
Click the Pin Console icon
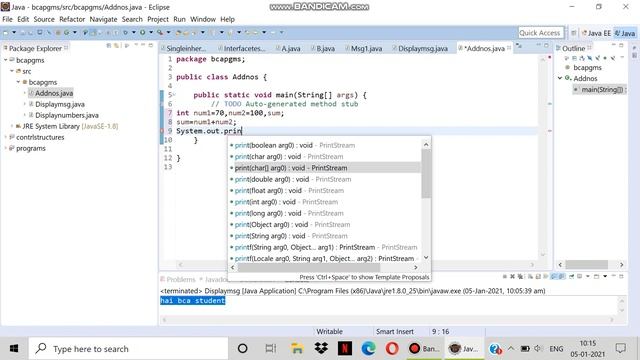coord(571,277)
